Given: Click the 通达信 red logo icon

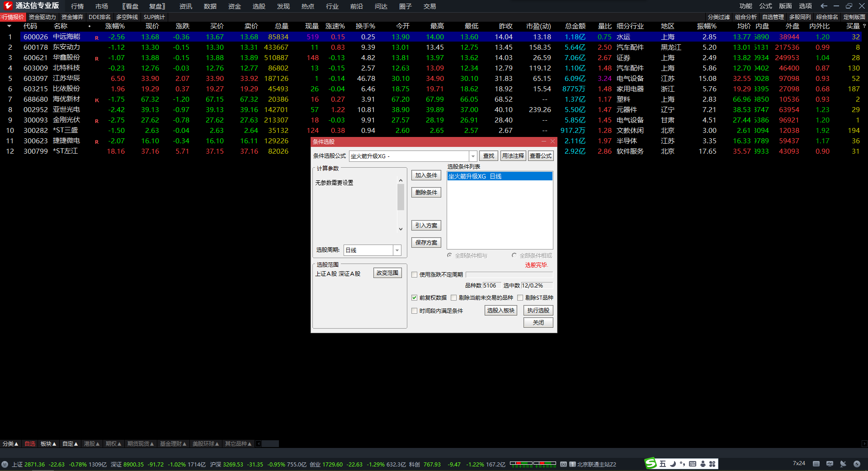Looking at the screenshot, I should click(8, 5).
